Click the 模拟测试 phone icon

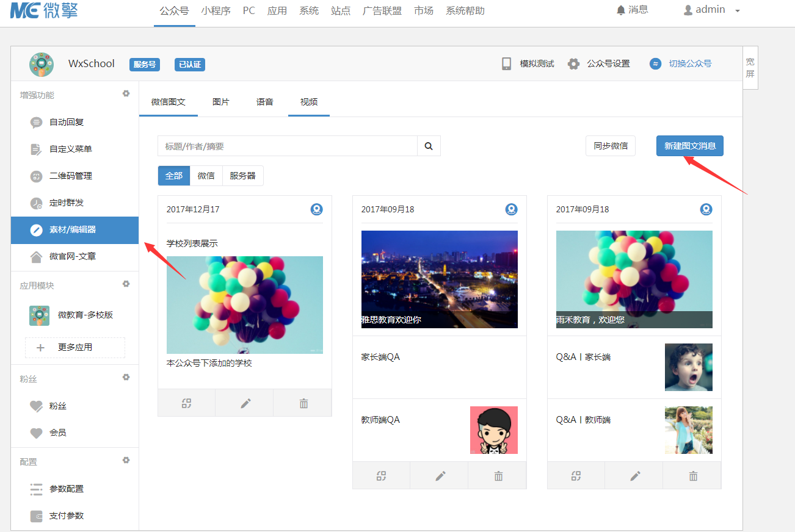coord(506,63)
